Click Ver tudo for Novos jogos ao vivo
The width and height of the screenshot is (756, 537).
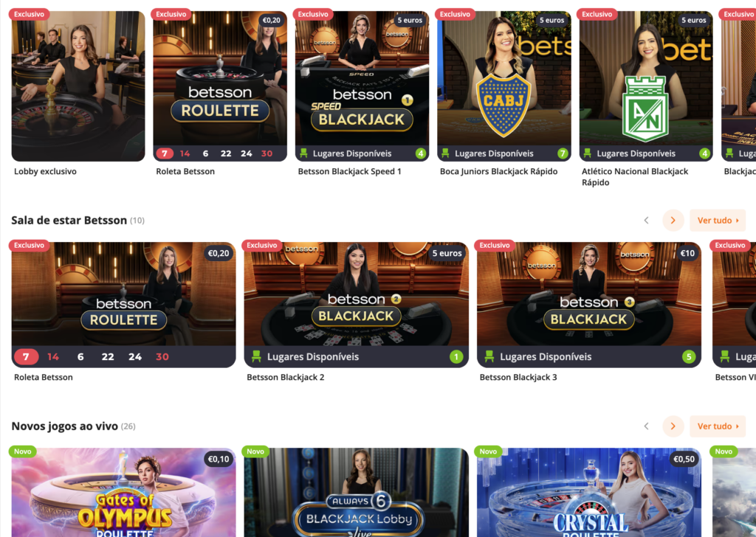click(x=718, y=426)
